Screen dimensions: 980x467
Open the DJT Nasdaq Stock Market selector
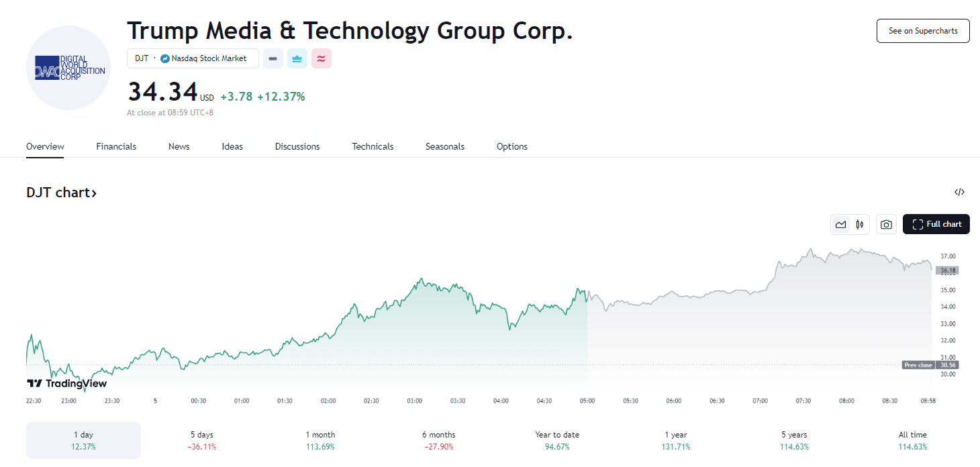(193, 58)
